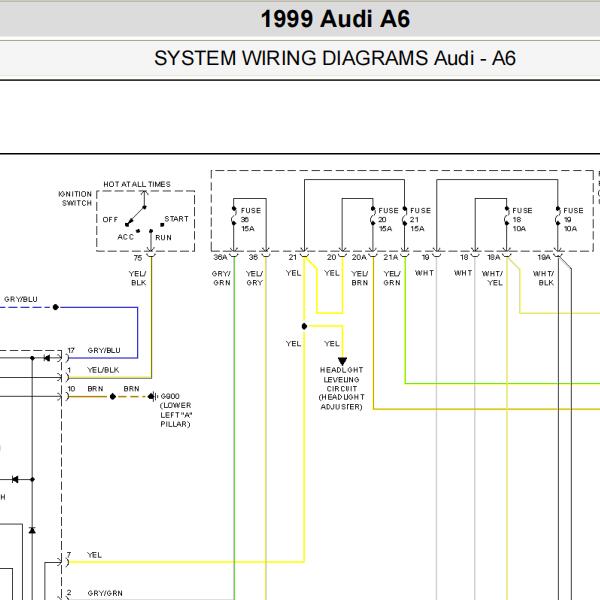Click the "WHT/BLK" wire label

[543, 278]
